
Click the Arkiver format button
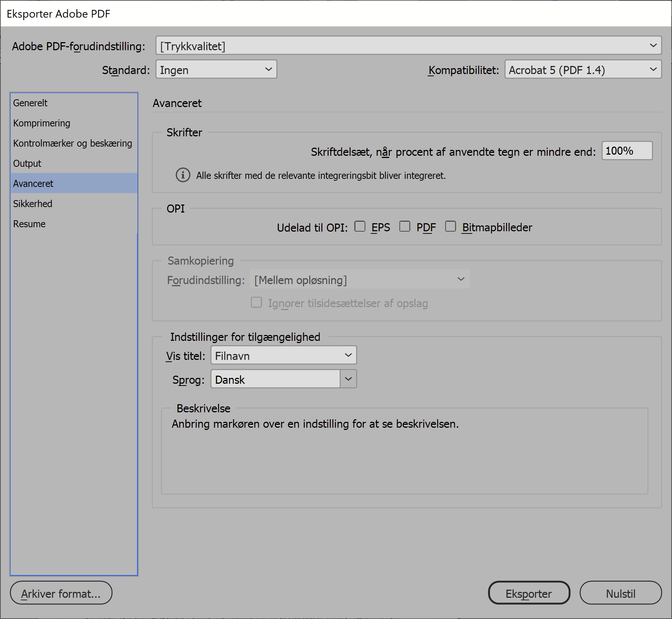coord(61,593)
